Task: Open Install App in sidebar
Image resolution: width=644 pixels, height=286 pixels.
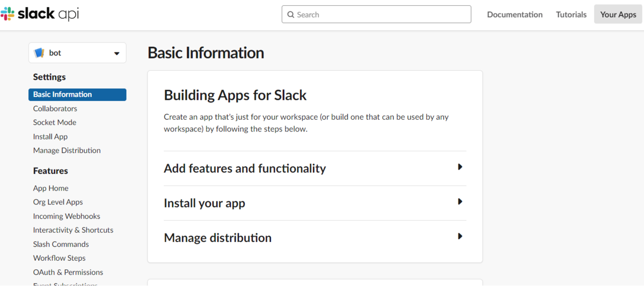Action: pos(50,136)
